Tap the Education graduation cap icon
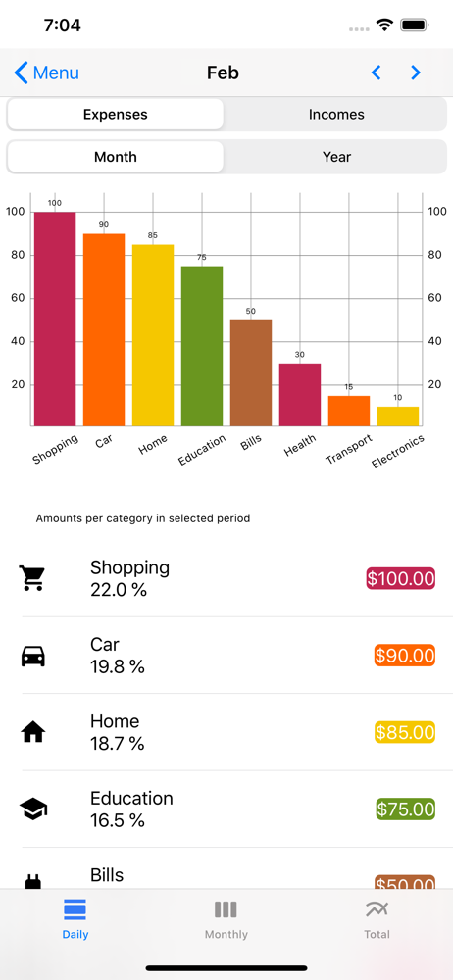 33,808
